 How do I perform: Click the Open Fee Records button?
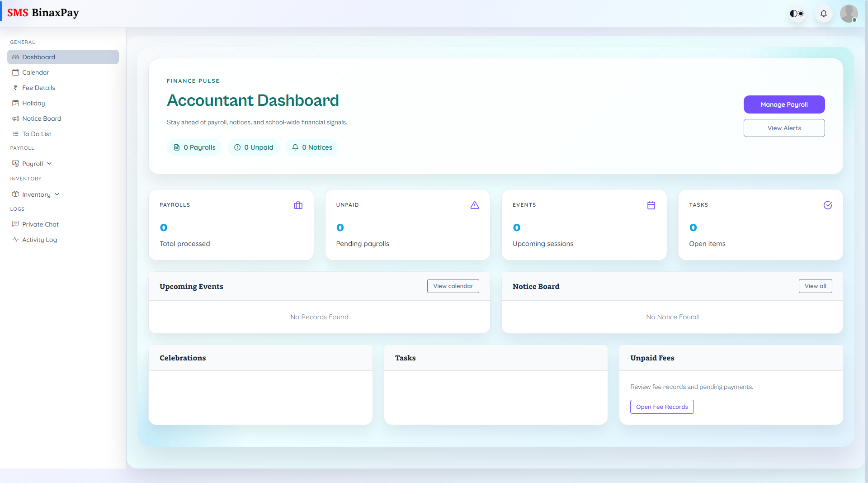coord(661,407)
